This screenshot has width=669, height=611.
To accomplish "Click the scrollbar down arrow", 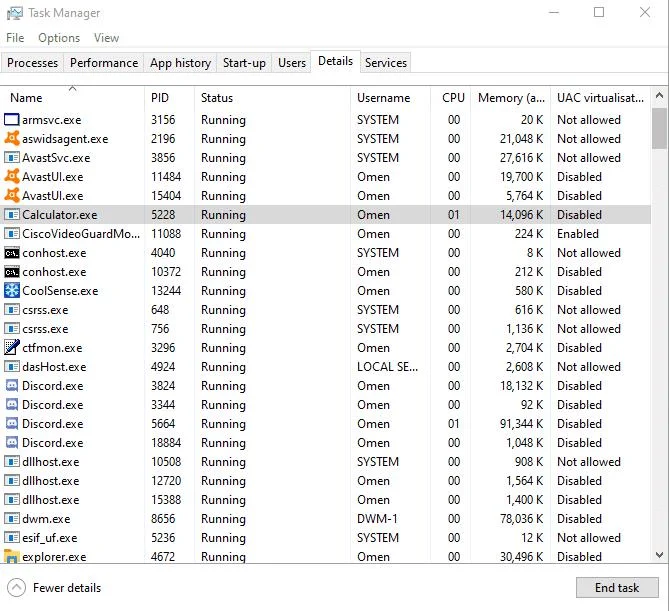I will (x=660, y=555).
